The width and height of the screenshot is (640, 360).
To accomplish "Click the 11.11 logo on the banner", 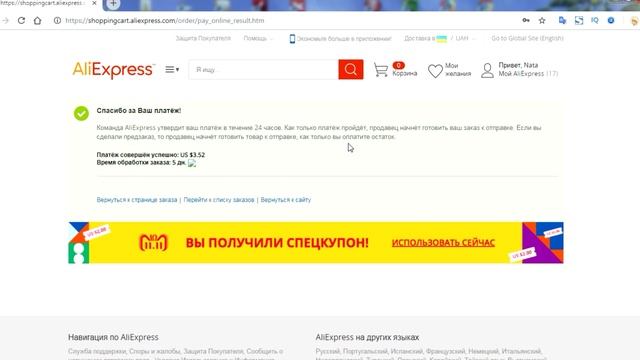I will tap(153, 243).
